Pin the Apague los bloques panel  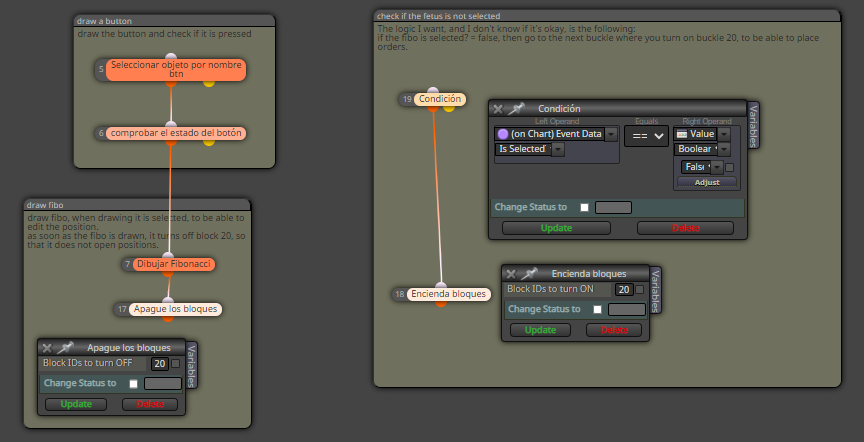(65, 347)
